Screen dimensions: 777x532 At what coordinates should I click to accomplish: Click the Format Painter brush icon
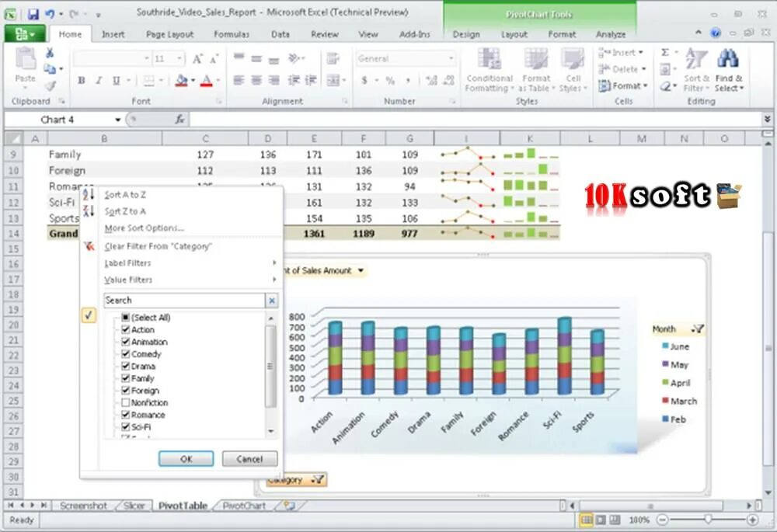[50, 85]
